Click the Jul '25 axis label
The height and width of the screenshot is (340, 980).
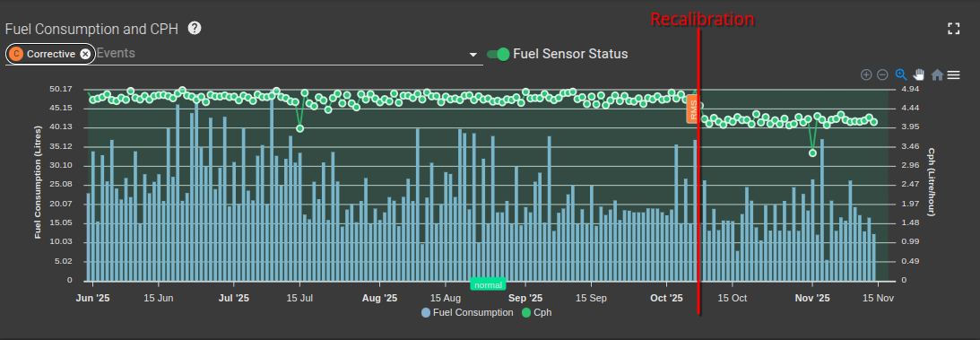click(x=234, y=298)
